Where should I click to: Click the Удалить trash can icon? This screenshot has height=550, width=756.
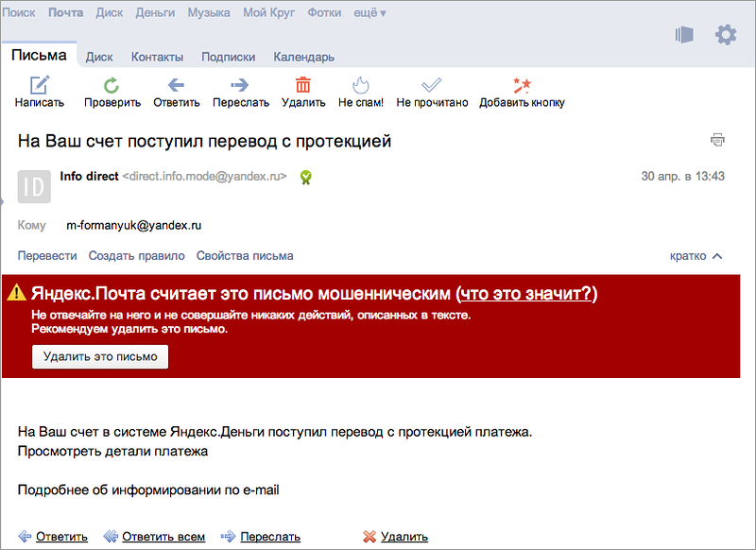302,85
